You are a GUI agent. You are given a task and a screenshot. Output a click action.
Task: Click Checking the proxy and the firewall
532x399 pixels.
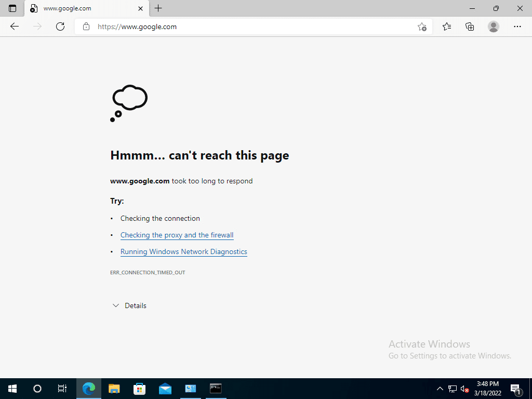point(177,235)
